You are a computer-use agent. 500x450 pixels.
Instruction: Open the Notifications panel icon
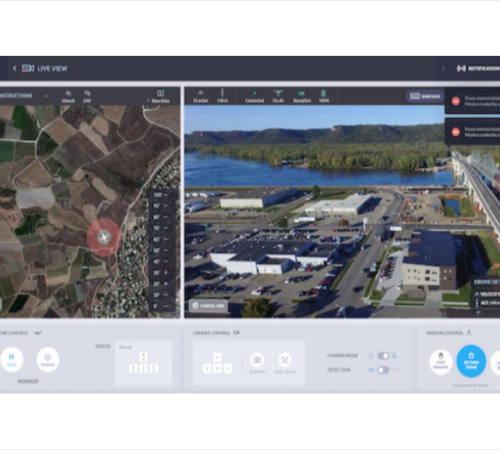(461, 69)
